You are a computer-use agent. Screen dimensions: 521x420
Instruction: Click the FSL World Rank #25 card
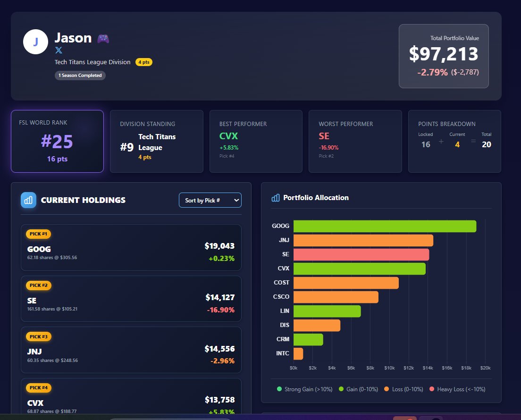[x=57, y=141]
